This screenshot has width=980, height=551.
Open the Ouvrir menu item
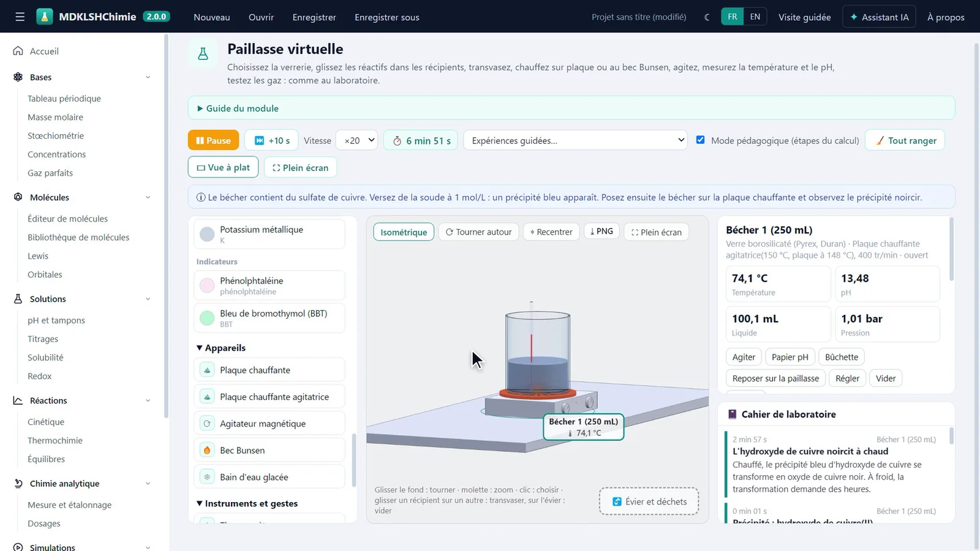(x=261, y=17)
